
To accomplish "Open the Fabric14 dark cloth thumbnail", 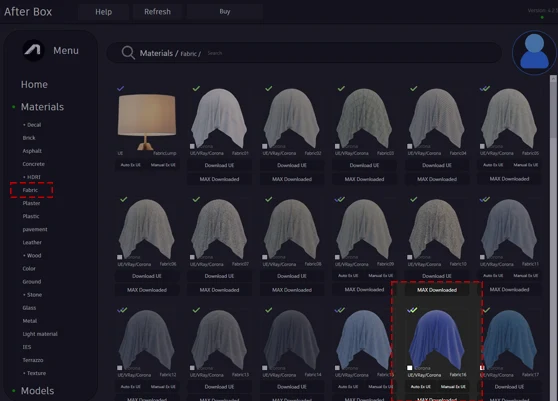I will tap(292, 340).
